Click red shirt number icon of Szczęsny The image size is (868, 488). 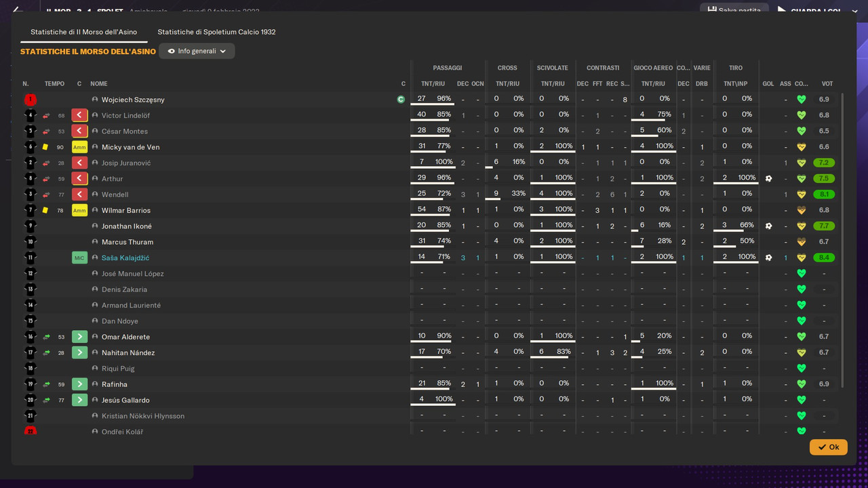pos(31,100)
